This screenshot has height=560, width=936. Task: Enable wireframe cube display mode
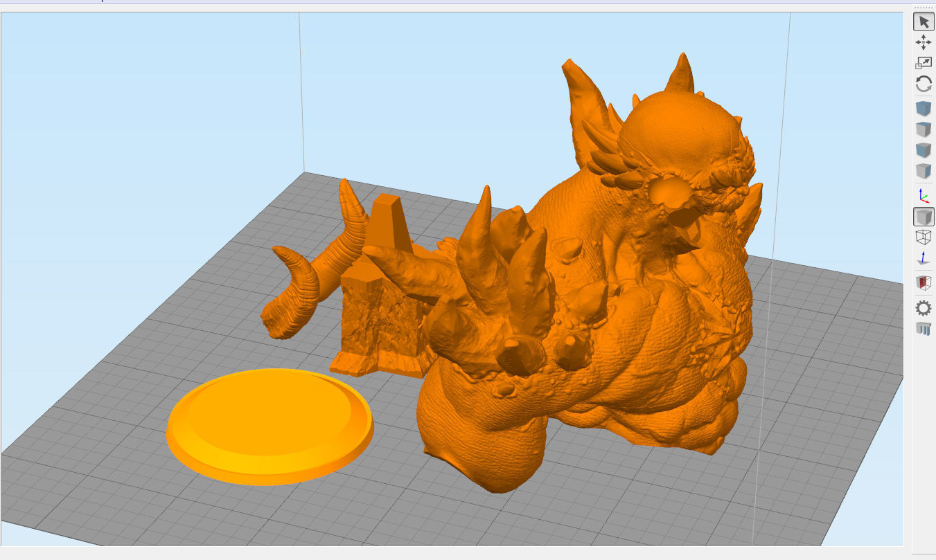tap(924, 235)
